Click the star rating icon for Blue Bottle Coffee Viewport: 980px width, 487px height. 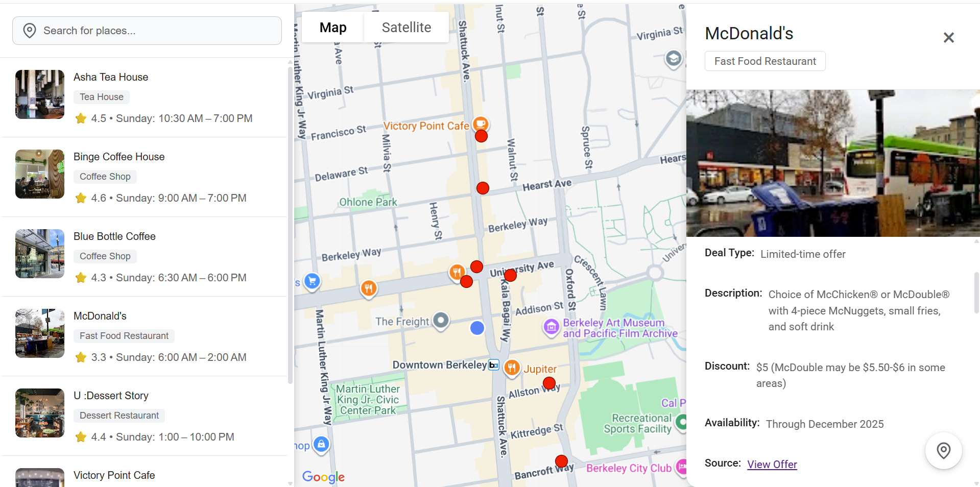point(81,278)
